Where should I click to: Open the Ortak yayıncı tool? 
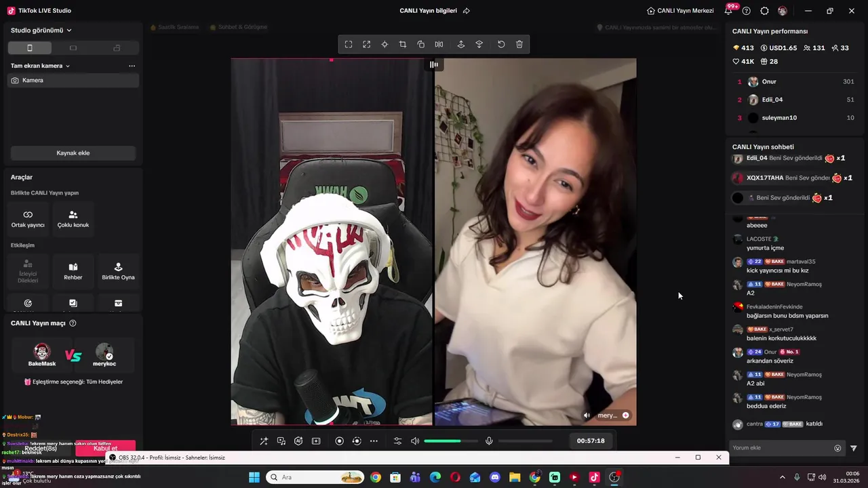[28, 219]
